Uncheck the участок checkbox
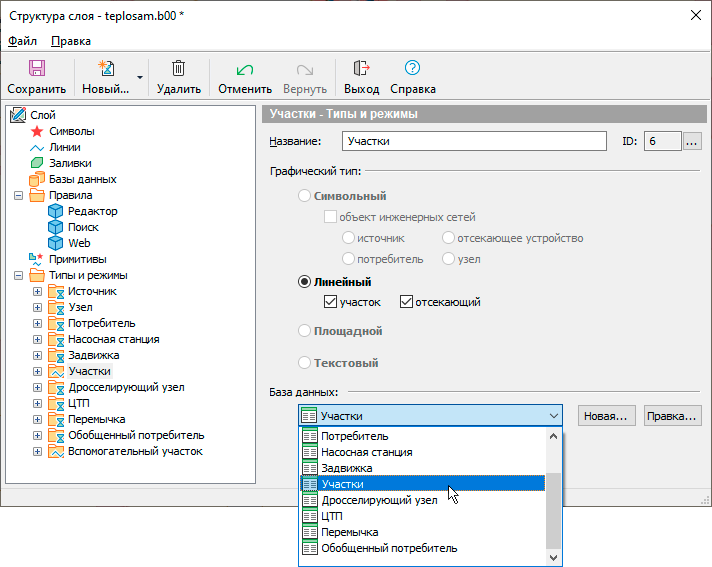Image resolution: width=712 pixels, height=567 pixels. click(x=330, y=302)
